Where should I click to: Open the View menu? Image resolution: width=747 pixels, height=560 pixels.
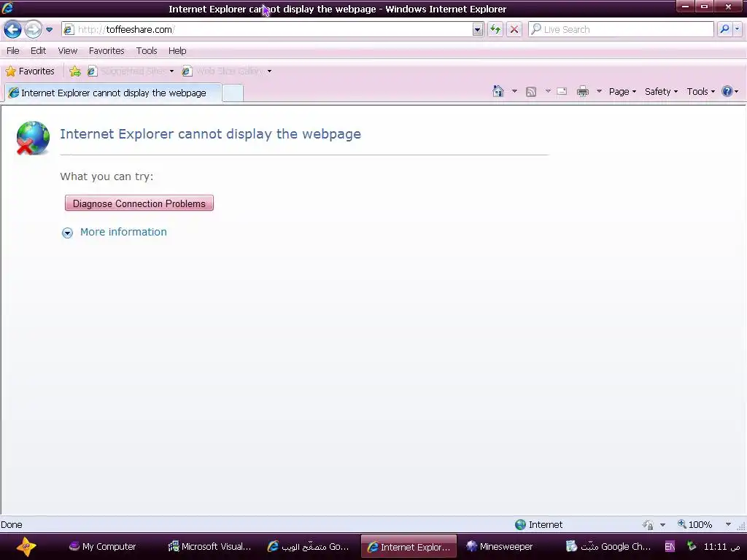(68, 50)
